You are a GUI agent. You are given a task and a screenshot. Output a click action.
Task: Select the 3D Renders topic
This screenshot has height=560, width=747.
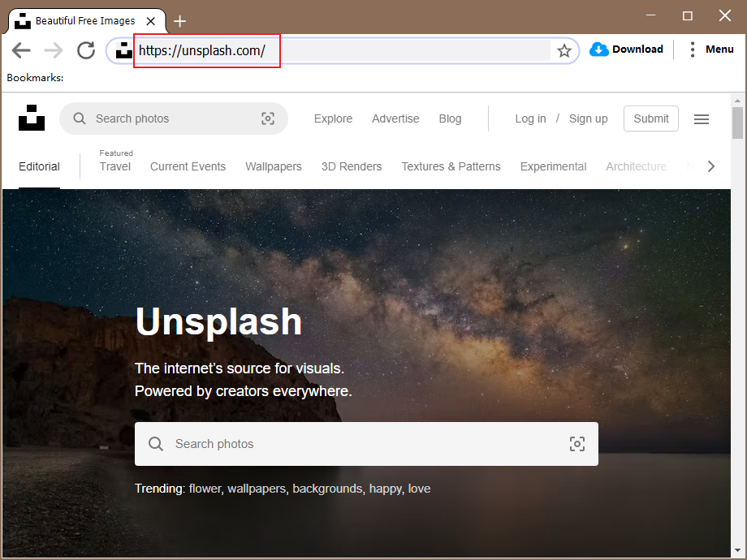(x=352, y=166)
